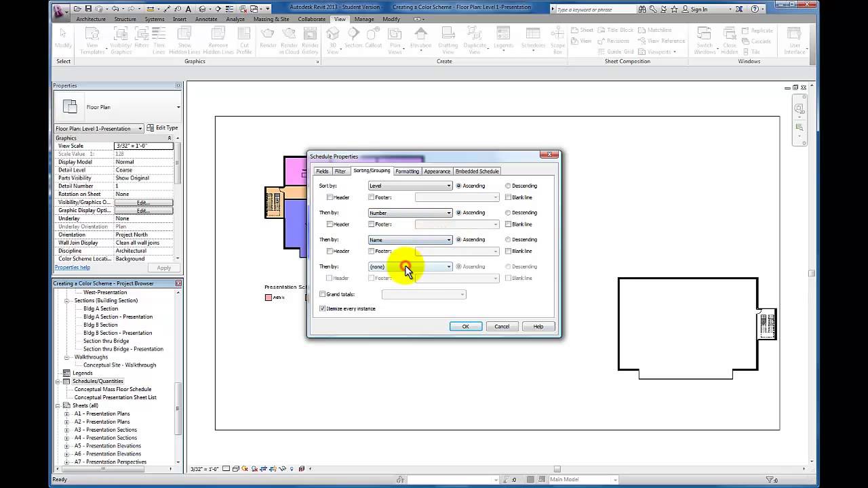Click the Drafting View ribbon tool
This screenshot has width=868, height=488.
pos(448,41)
